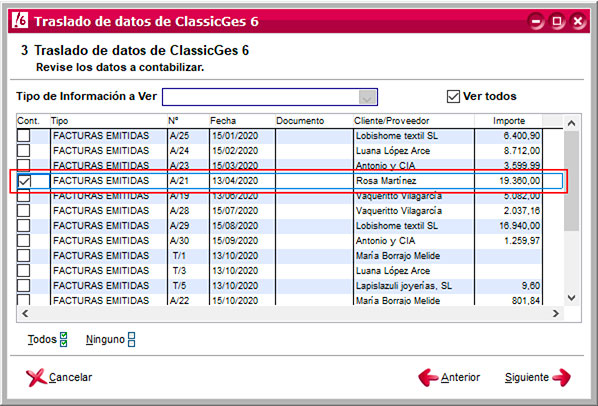The width and height of the screenshot is (598, 406).
Task: Click the María Borrajo Melide cell of invoice T/1
Action: click(x=414, y=255)
